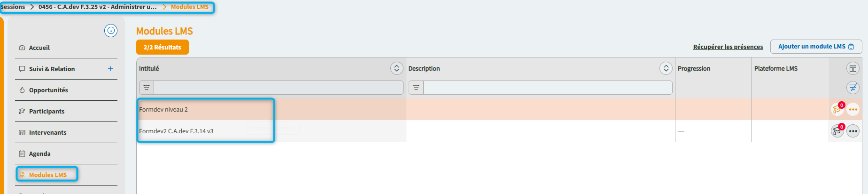The height and width of the screenshot is (194, 868).
Task: Select Opportunités in the sidebar menu
Action: (x=48, y=90)
